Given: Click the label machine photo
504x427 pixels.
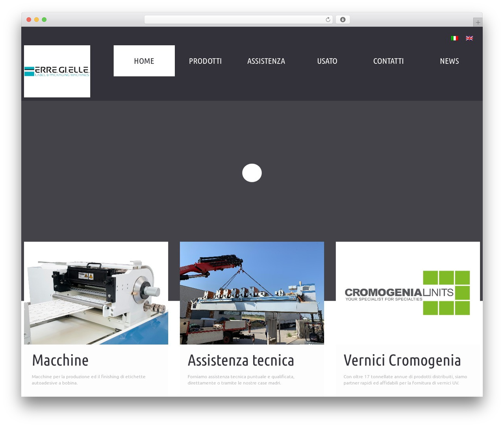Looking at the screenshot, I should 96,293.
